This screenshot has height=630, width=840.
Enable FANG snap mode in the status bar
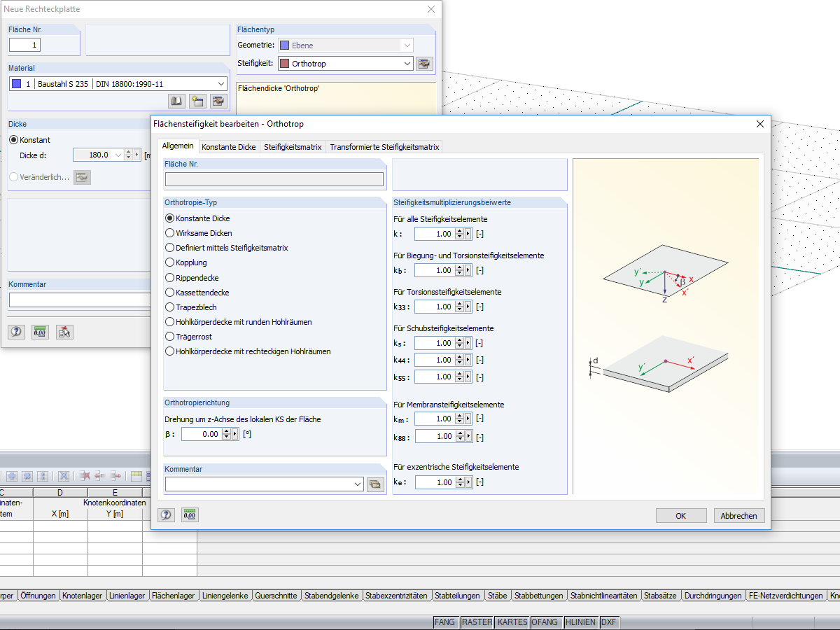pos(446,622)
